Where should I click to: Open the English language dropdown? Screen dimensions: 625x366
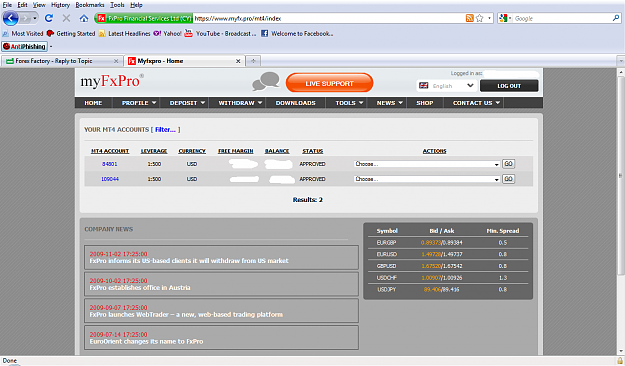[x=446, y=86]
